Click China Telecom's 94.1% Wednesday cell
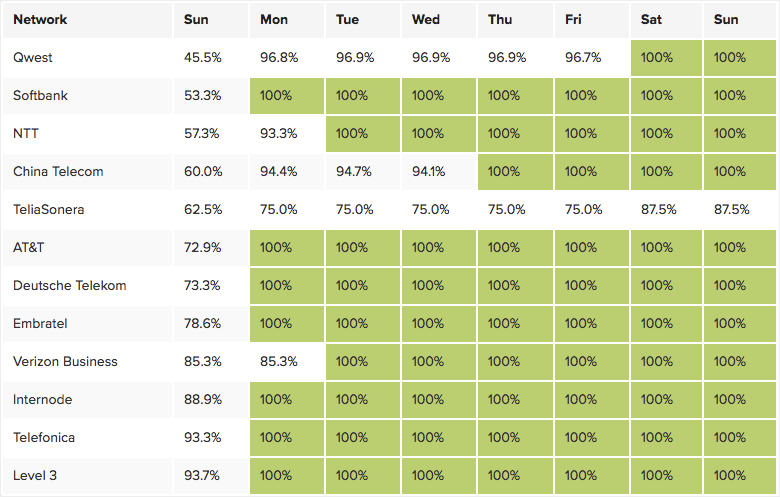This screenshot has width=780, height=497. click(x=429, y=172)
